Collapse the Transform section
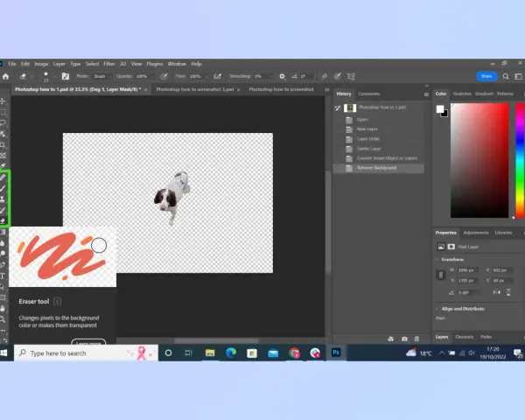Screen dimensions: 525x420 (x=437, y=259)
